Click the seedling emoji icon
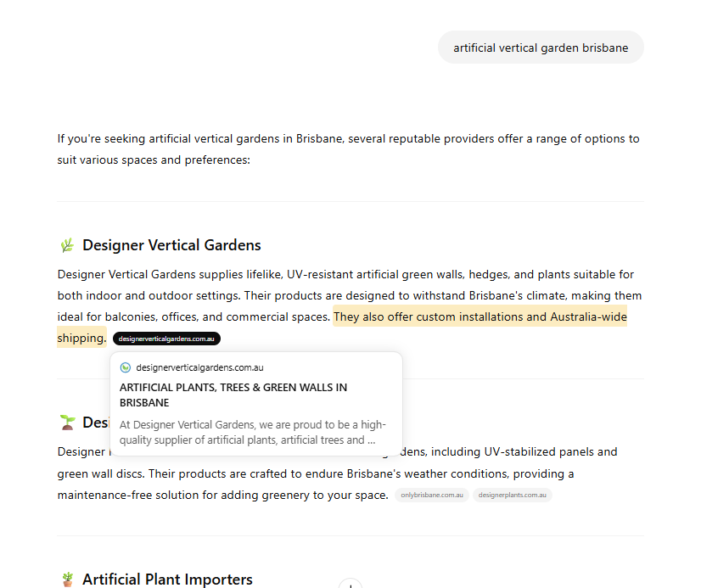701x588 pixels. 67,422
